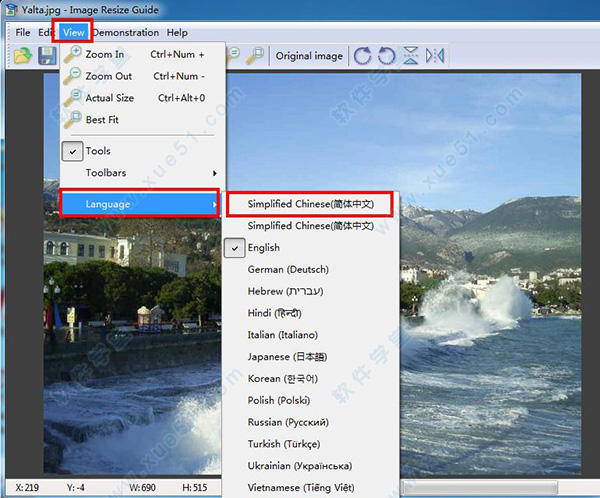
Task: Choose Turkish (Türkçe) language
Action: [x=311, y=444]
